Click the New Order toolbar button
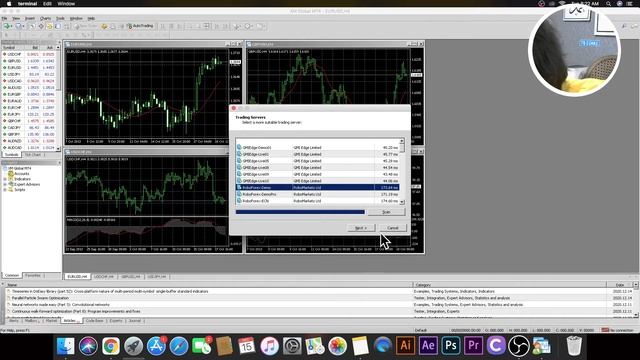Viewport: 640px width, 360px height. 87,26
